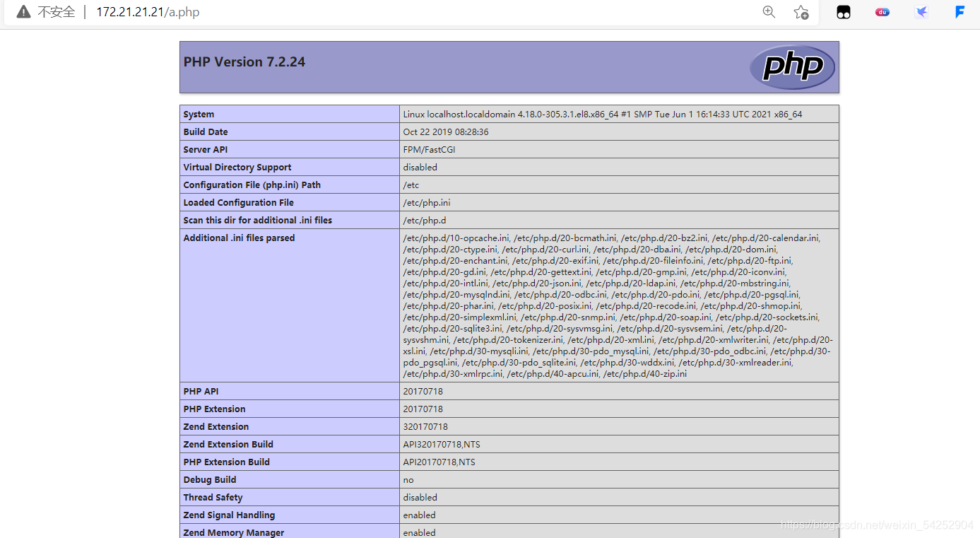
Task: Select Scan this dir for additional .ini files
Action: (258, 221)
